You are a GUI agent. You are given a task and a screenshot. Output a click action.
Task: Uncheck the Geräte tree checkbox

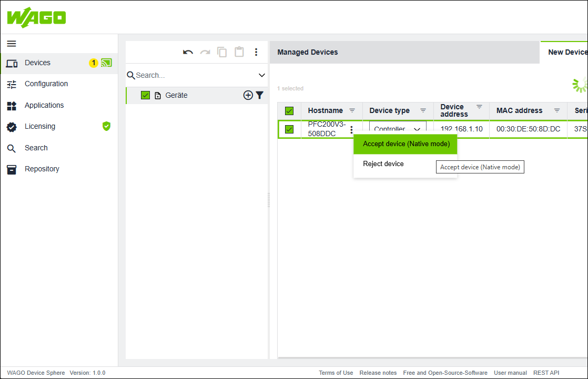(146, 95)
